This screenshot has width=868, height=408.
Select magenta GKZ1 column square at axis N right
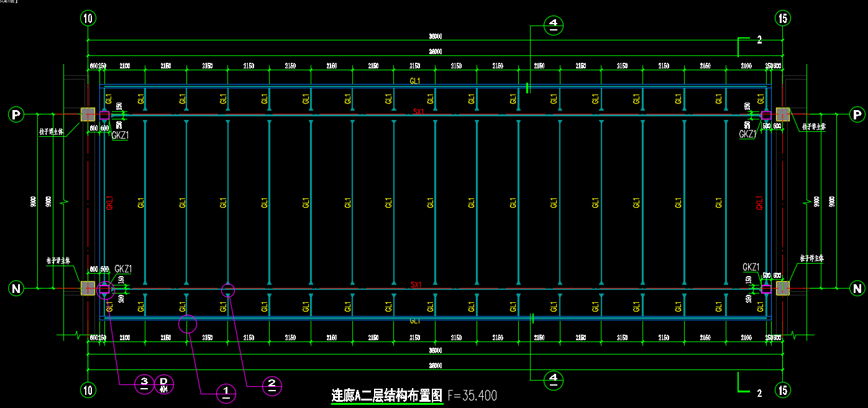pyautogui.click(x=766, y=289)
